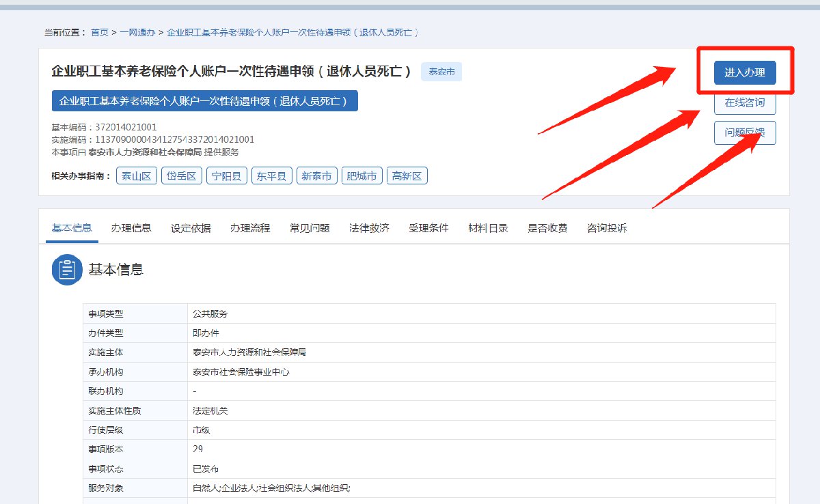Open 在线咨询 online consultation
Screen dimensions: 820x504
745,103
